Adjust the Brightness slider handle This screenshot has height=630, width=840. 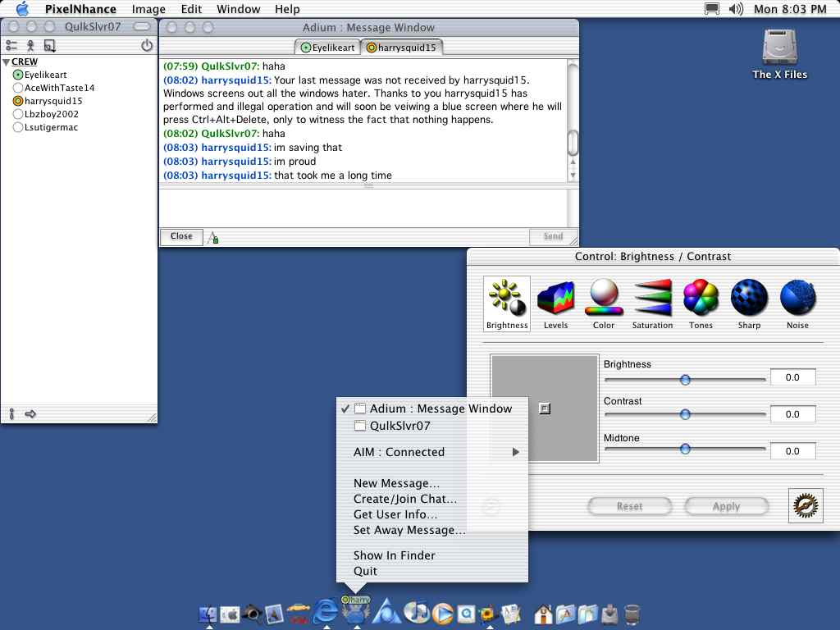pos(685,380)
